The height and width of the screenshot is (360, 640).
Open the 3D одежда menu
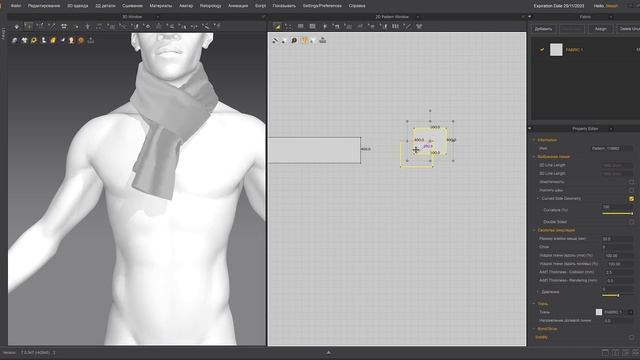pyautogui.click(x=77, y=6)
